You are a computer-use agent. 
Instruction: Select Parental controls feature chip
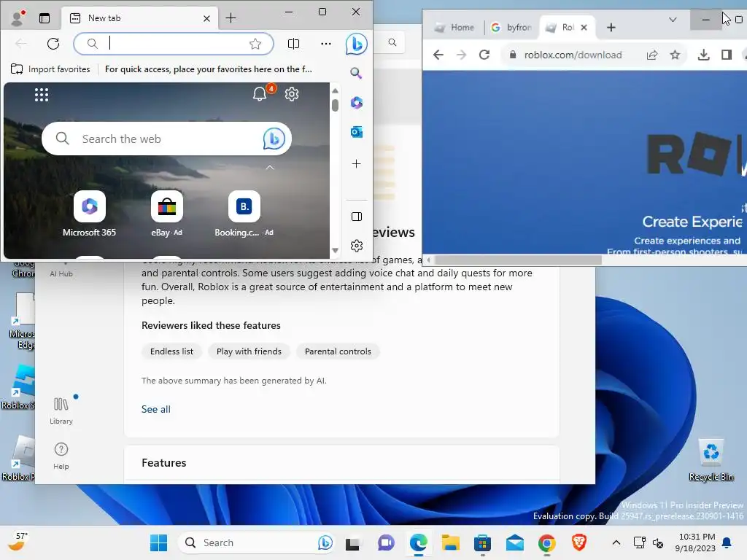pyautogui.click(x=338, y=351)
